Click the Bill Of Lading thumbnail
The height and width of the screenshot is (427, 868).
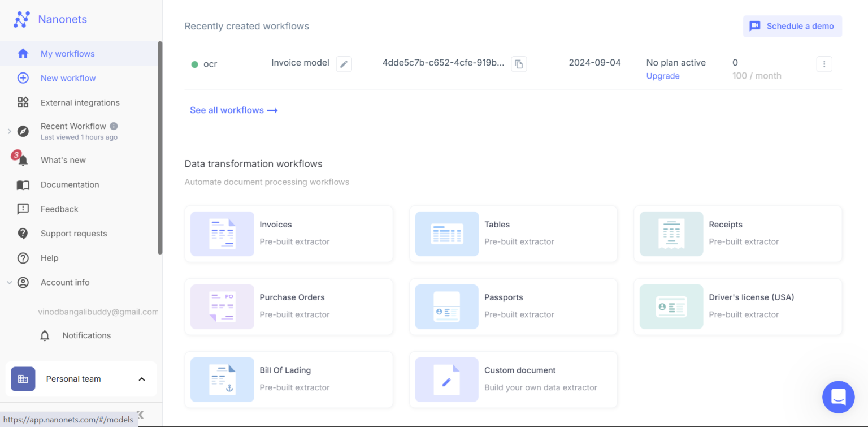(x=222, y=379)
